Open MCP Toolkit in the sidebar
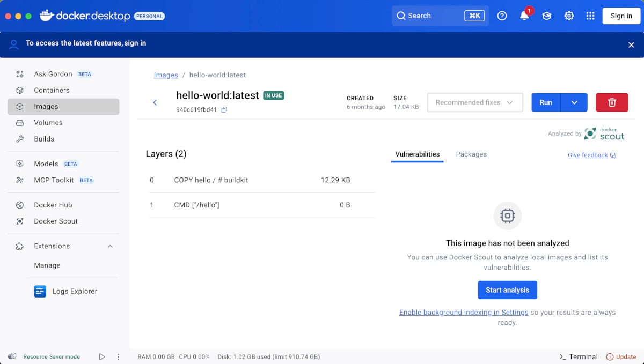This screenshot has width=644, height=364. 63,180
